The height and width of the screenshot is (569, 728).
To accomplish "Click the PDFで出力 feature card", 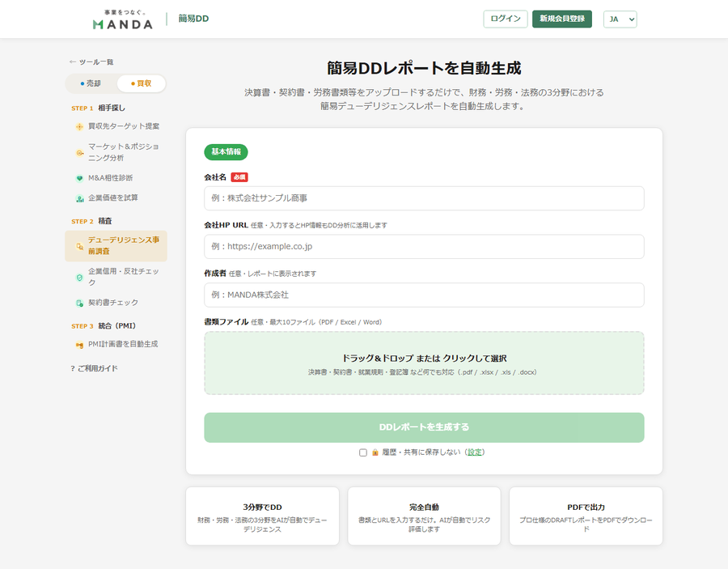I will point(586,516).
